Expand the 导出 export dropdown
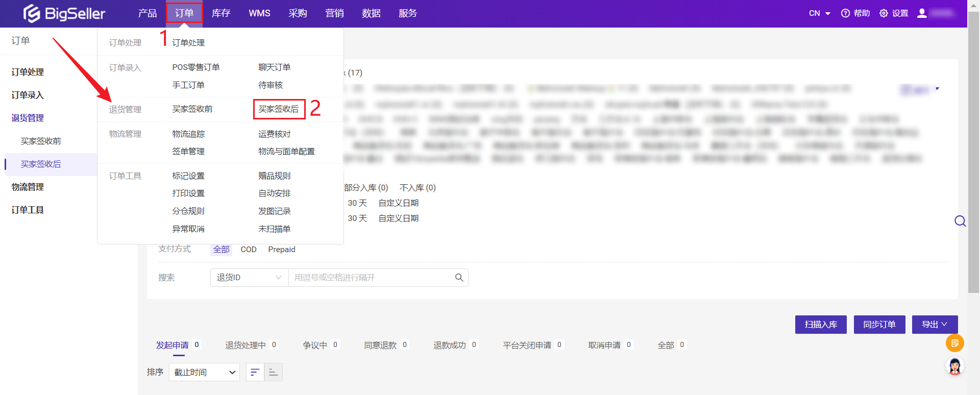 (935, 325)
